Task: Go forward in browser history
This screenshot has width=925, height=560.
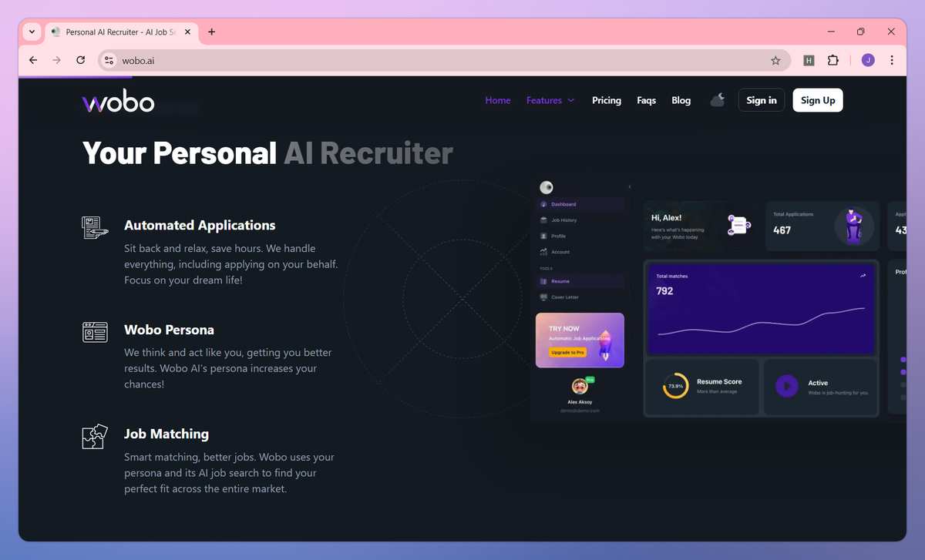Action: coord(56,60)
